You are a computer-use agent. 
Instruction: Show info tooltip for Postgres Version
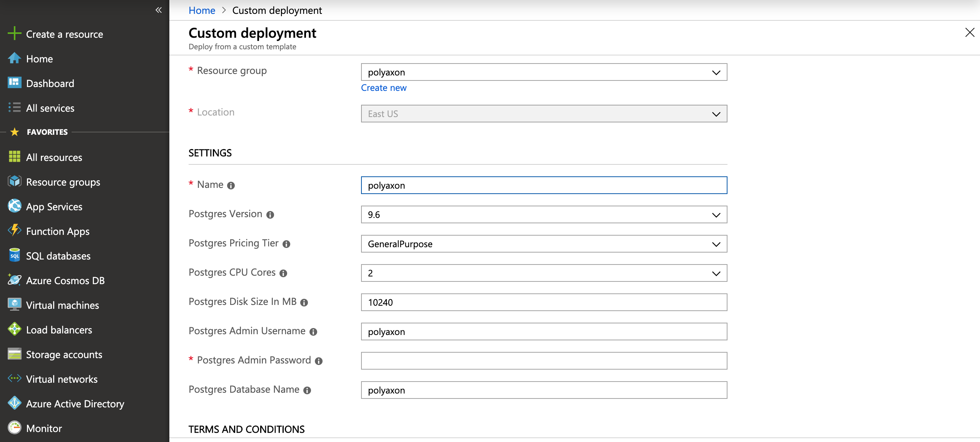coord(270,215)
